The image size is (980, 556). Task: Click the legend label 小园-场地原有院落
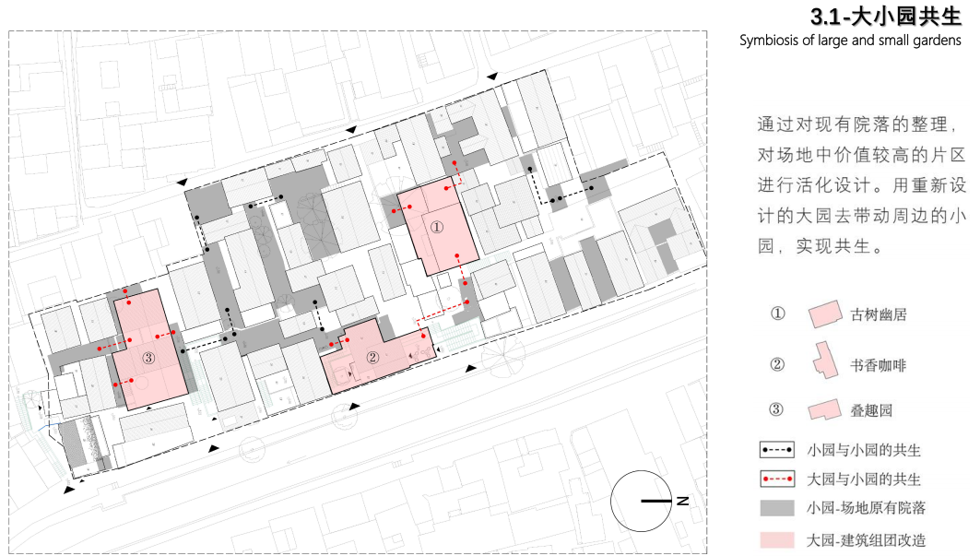[867, 508]
